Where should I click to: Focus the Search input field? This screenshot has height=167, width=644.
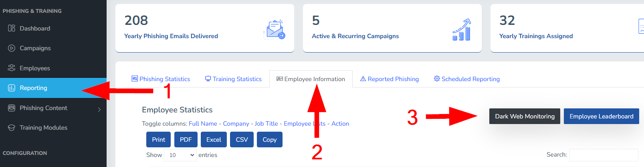click(x=604, y=155)
